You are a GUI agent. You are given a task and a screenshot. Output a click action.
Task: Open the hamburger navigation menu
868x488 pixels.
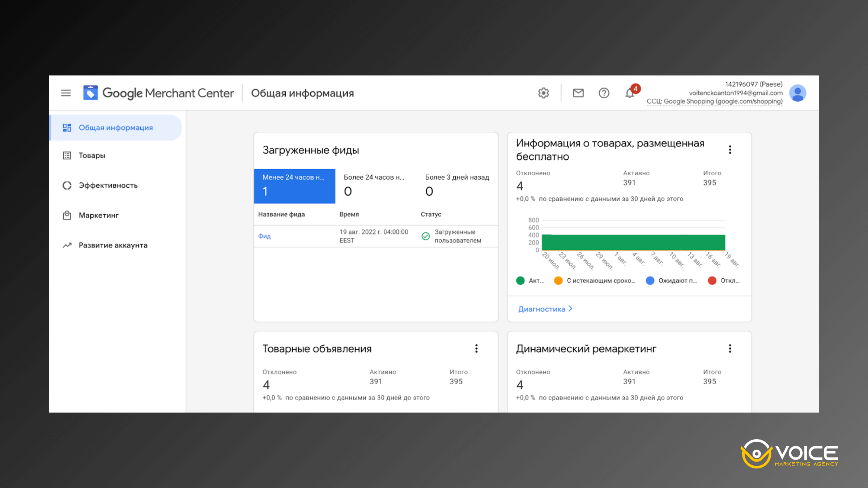(x=65, y=93)
